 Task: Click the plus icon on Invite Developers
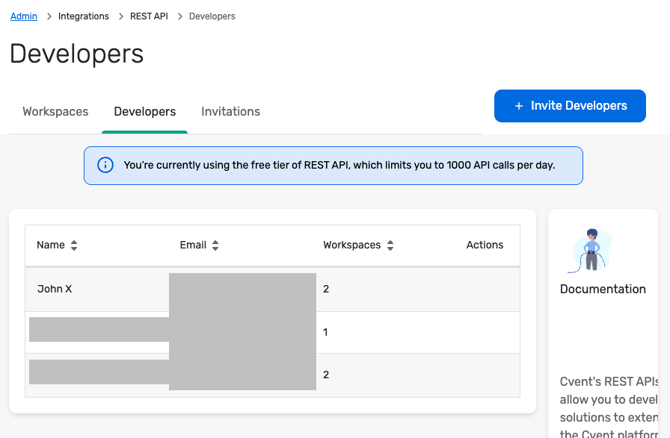518,106
